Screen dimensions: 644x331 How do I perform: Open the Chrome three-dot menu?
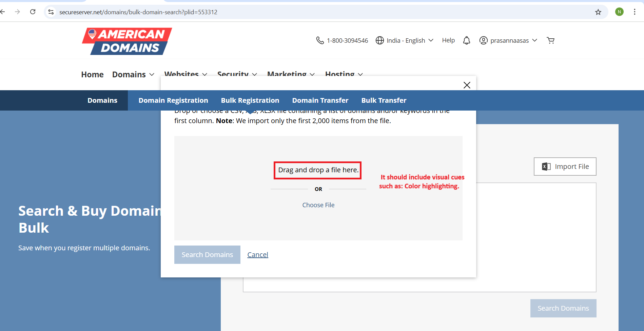point(634,12)
